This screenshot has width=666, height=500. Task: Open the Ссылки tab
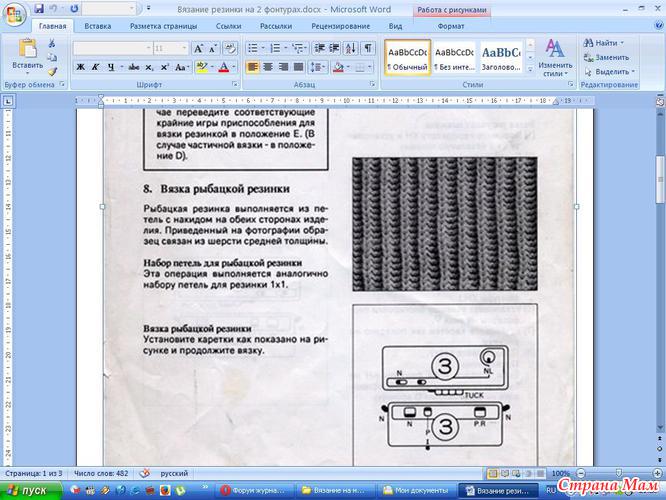point(229,26)
